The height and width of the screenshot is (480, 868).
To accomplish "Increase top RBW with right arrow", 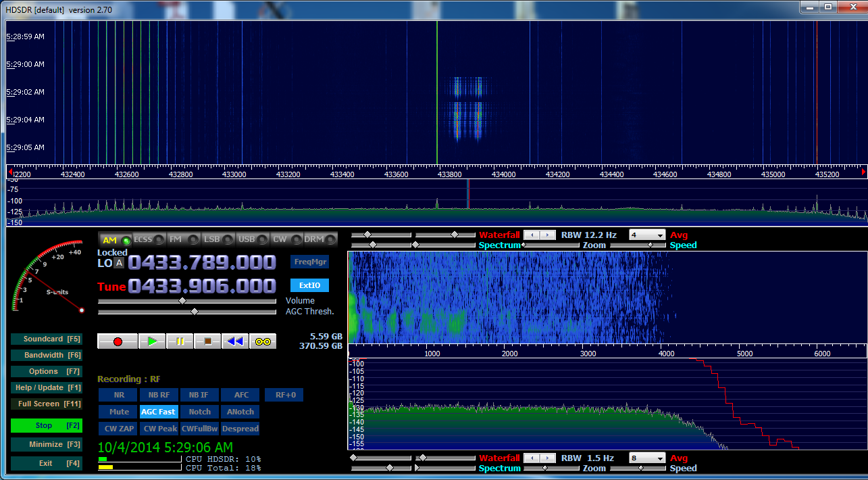I will pyautogui.click(x=547, y=235).
